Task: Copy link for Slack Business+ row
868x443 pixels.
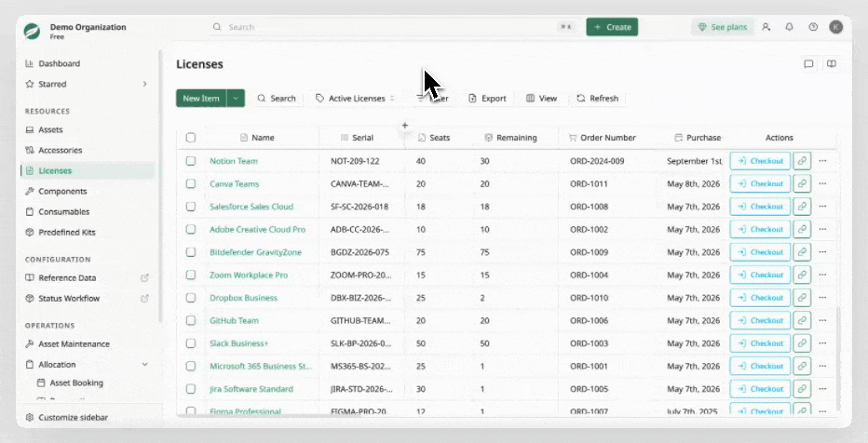Action: point(802,343)
